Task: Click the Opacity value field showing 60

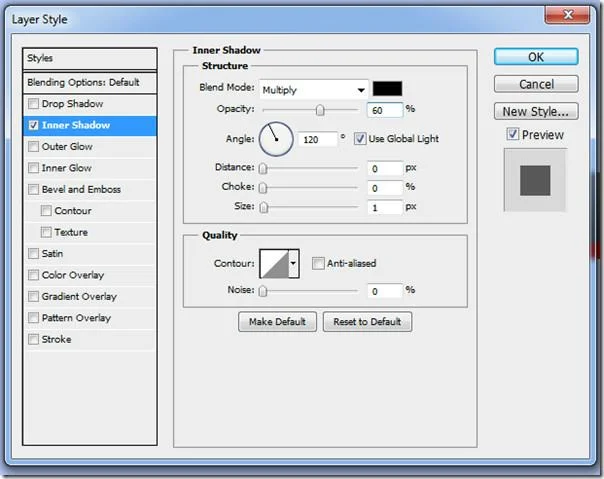Action: pos(384,110)
